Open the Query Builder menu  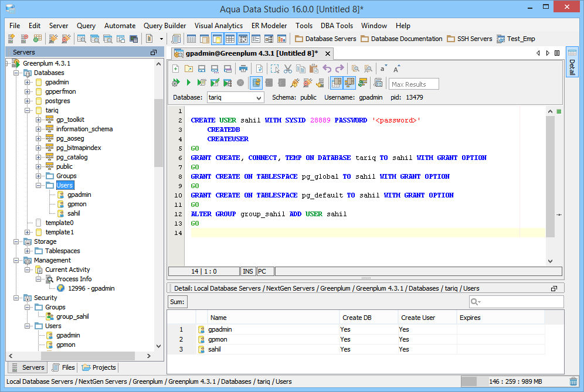(x=165, y=26)
